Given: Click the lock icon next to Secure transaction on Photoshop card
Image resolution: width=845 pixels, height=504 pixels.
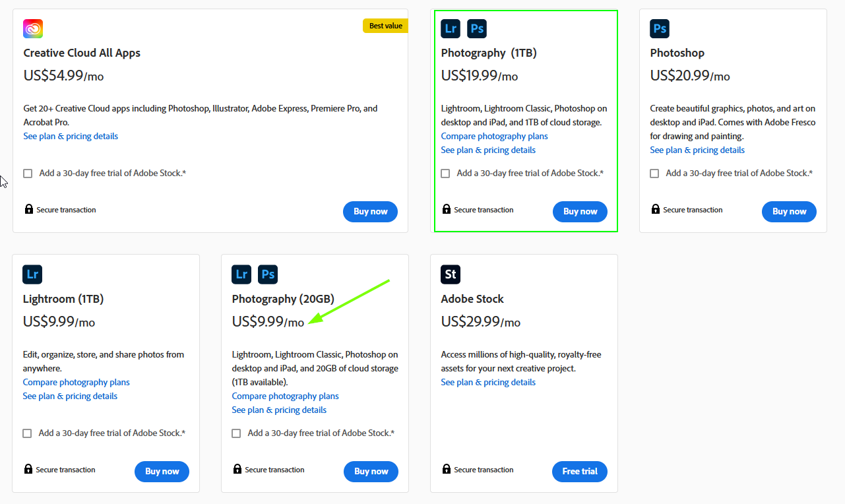Looking at the screenshot, I should click(x=655, y=208).
